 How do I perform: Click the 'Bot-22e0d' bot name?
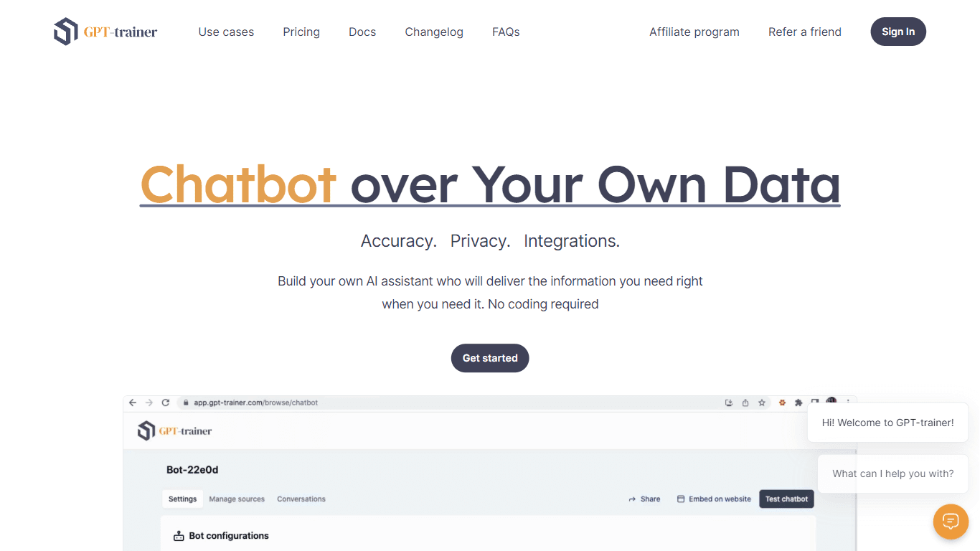[192, 470]
